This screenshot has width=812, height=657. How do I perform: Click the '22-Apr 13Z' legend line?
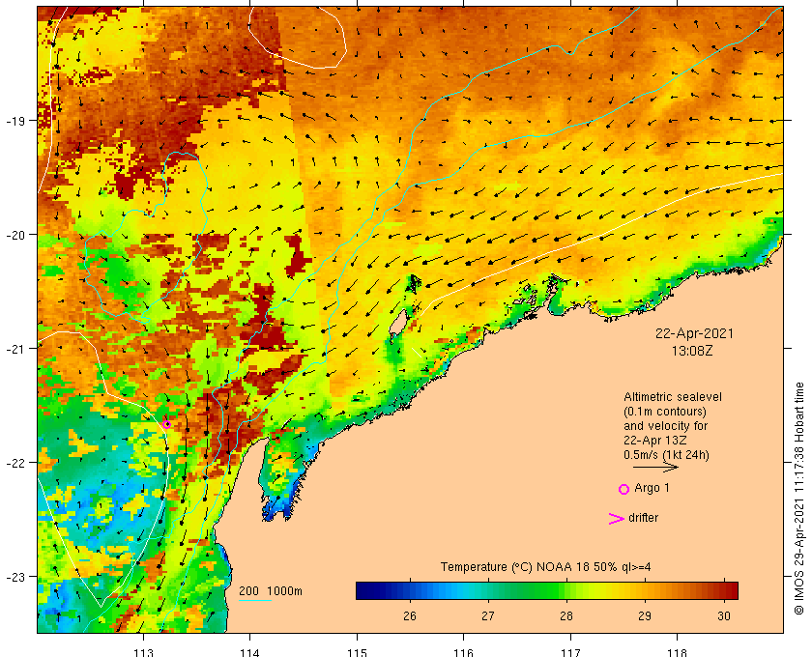(655, 441)
